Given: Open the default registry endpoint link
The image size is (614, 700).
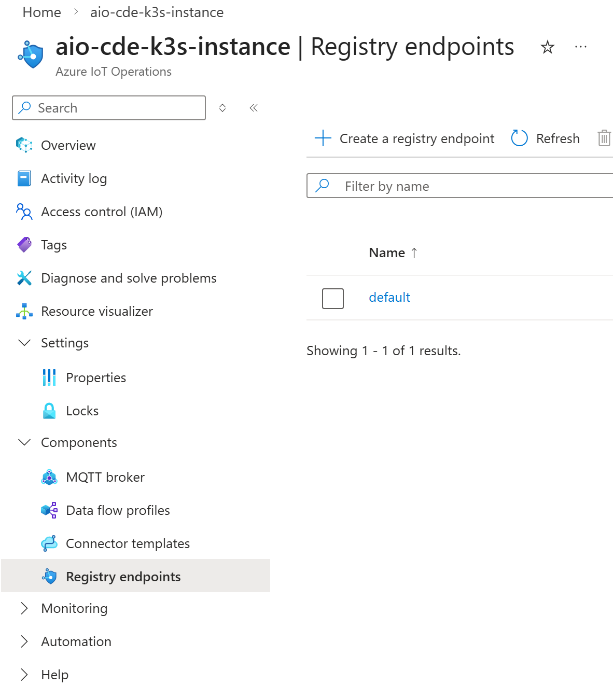Looking at the screenshot, I should 389,297.
